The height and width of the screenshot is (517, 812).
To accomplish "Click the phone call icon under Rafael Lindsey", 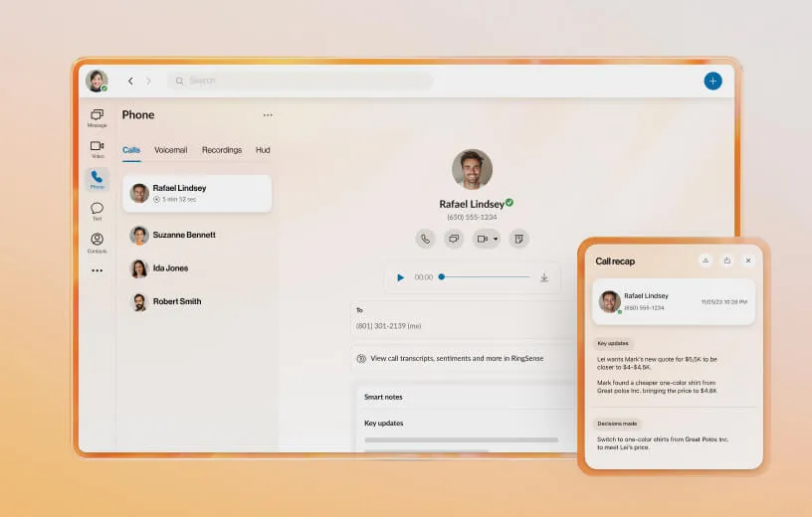I will [426, 239].
